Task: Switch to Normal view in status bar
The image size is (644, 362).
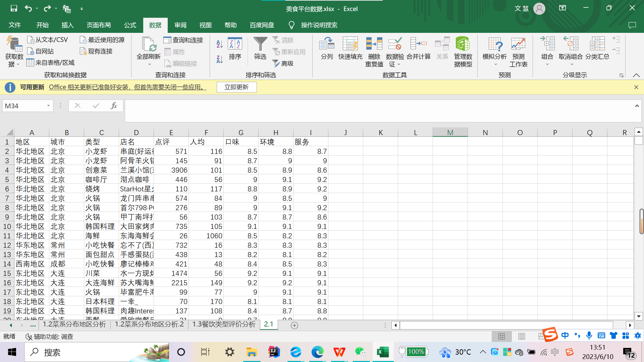Action: pyautogui.click(x=501, y=336)
